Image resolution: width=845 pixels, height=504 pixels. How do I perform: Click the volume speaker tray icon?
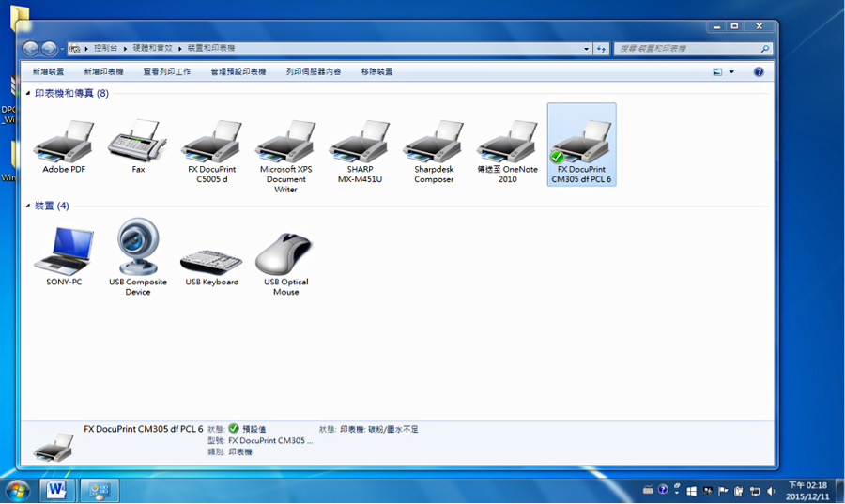click(x=771, y=491)
